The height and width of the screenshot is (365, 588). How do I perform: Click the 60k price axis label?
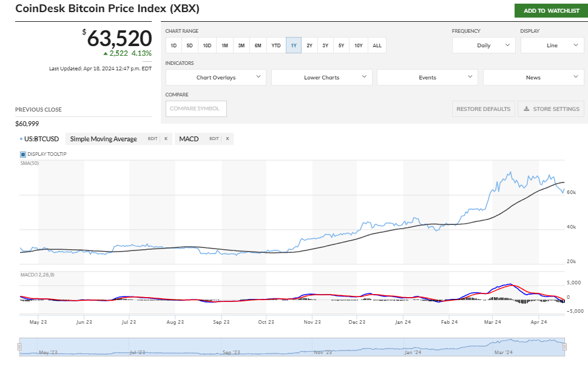tap(572, 192)
